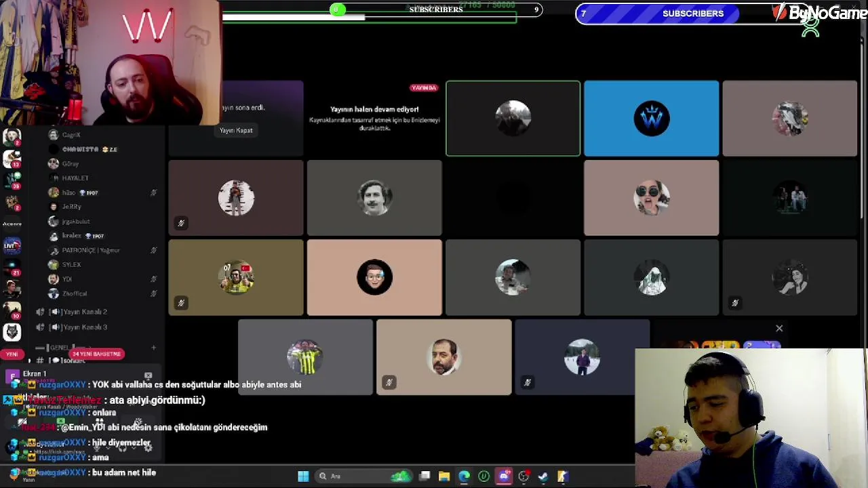
Task: Open Steam from the taskbar
Action: 542,476
